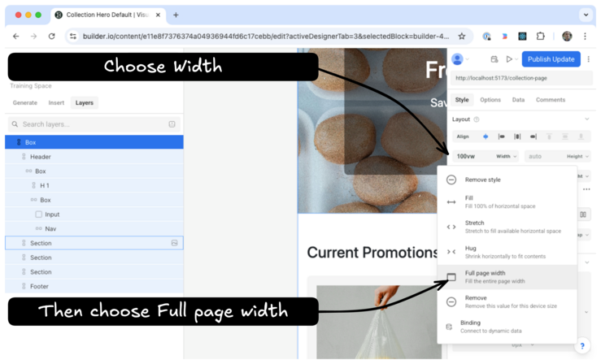The image size is (601, 364).
Task: Select the Layers tab
Action: 85,103
